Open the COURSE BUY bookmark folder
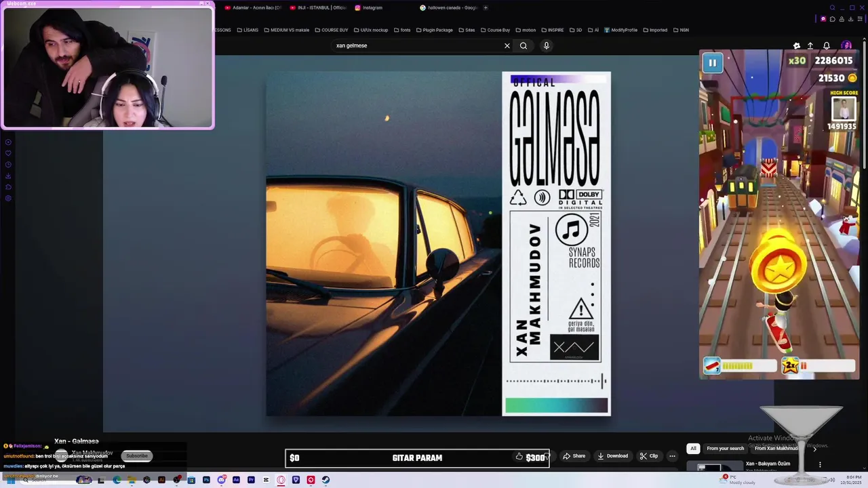Screen dimensions: 868x488 point(332,30)
